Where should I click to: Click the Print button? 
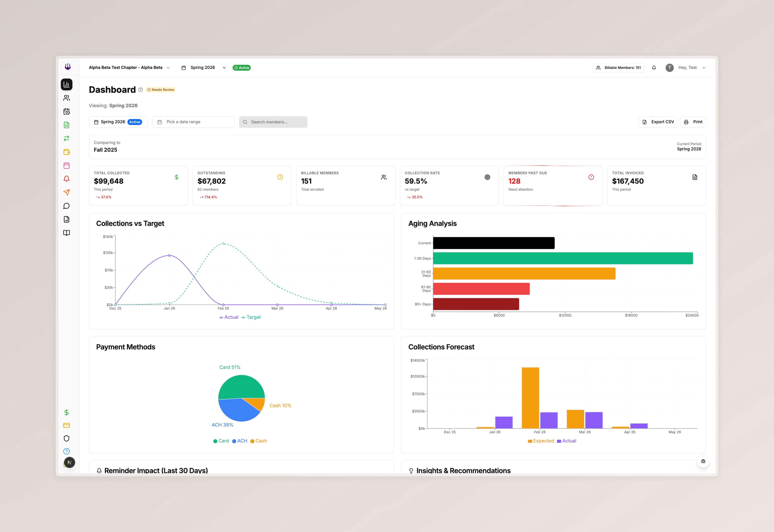coord(693,122)
